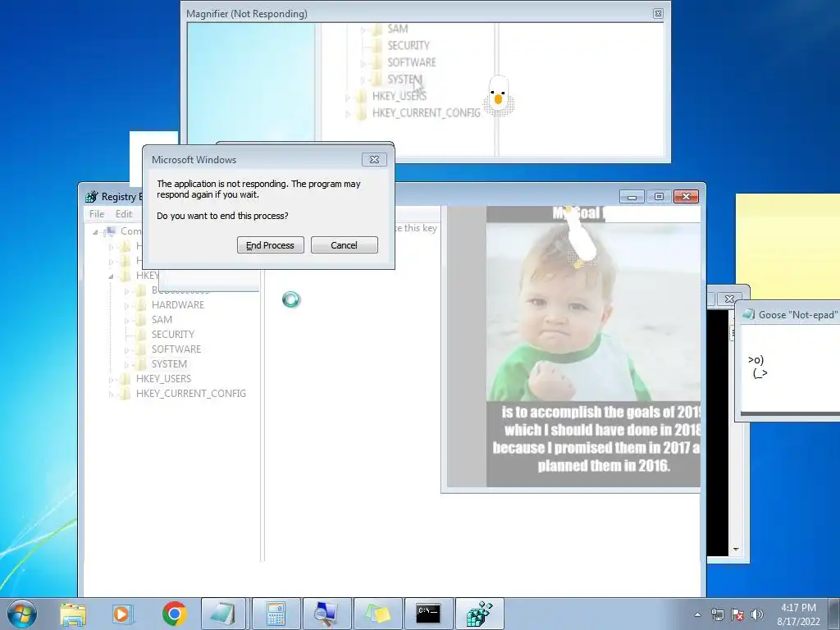Switch to Notepad taskbar item
This screenshot has width=840, height=630.
223,614
